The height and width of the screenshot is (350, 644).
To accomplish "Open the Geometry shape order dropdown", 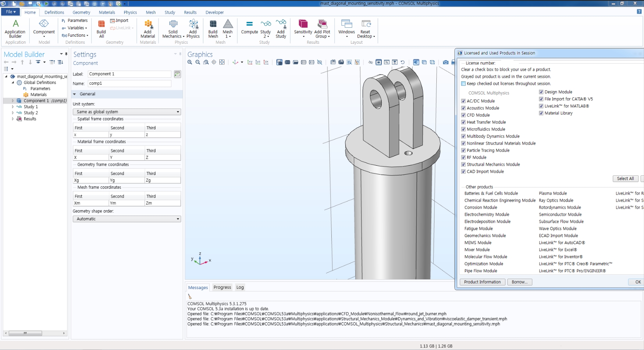I will point(127,219).
